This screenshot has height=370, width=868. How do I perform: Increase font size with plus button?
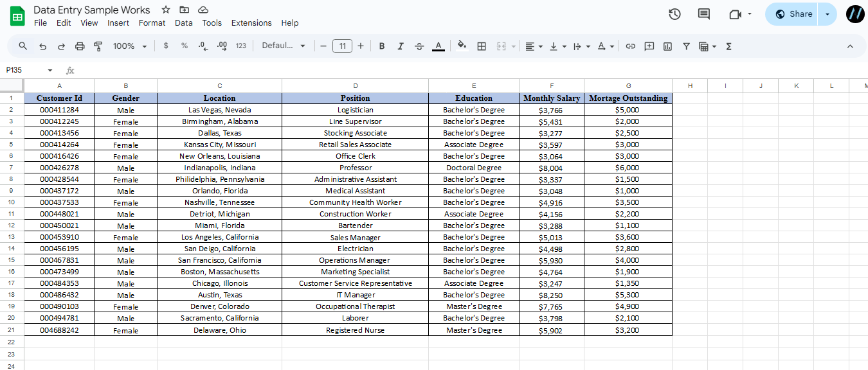(361, 46)
